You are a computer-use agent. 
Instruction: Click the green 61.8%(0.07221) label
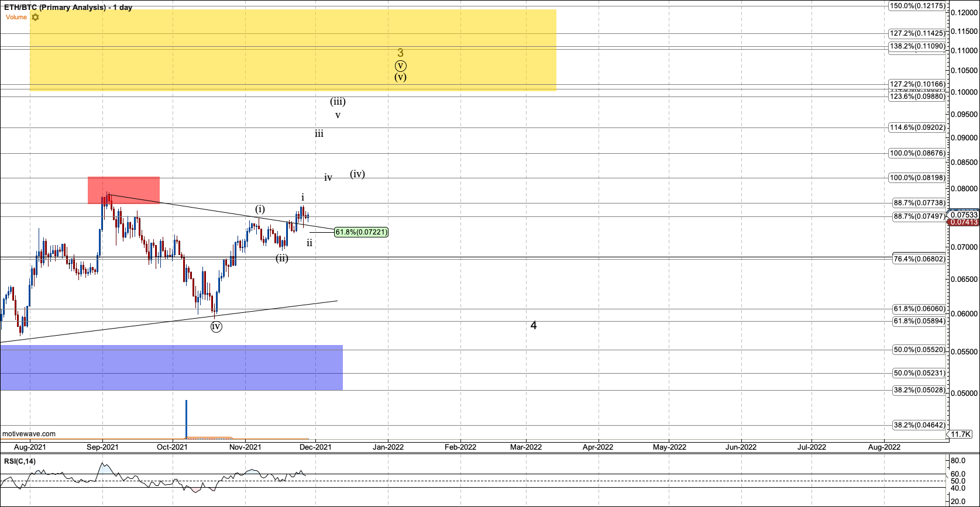pyautogui.click(x=361, y=232)
